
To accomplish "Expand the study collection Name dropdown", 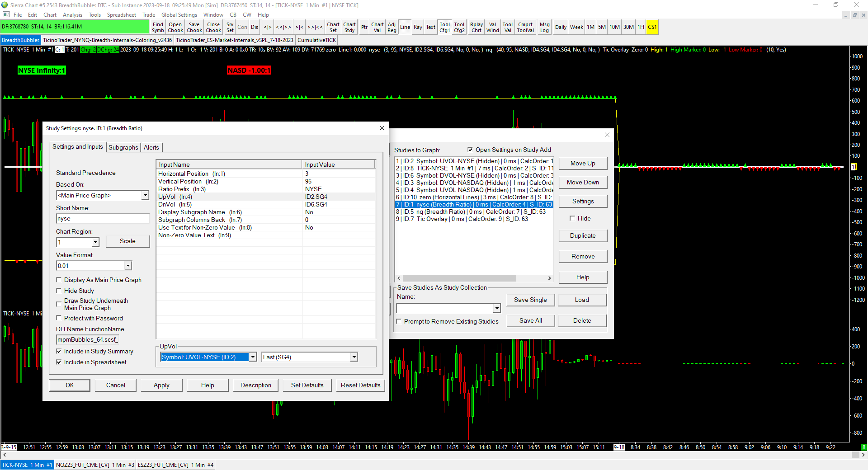I will 497,308.
